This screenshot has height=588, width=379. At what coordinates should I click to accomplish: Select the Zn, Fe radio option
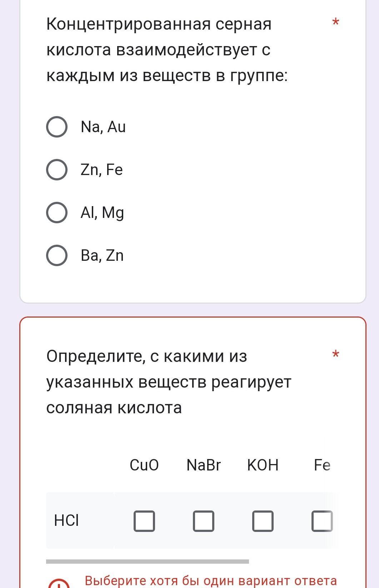coord(57,170)
